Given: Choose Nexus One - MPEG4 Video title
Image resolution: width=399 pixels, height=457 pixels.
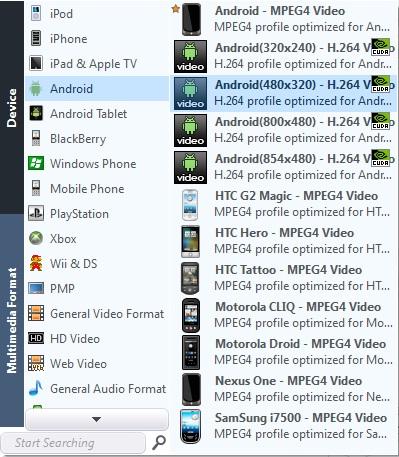Looking at the screenshot, I should [288, 381].
